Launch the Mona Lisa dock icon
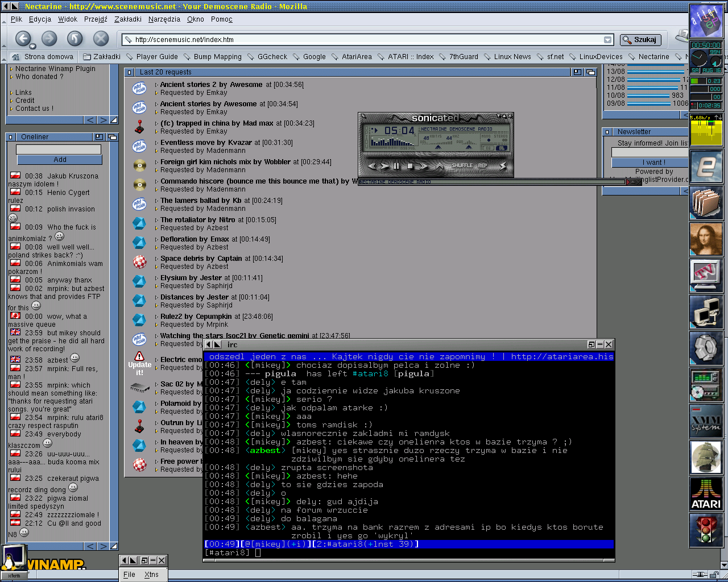Image resolution: width=728 pixels, height=582 pixels. pos(706,239)
